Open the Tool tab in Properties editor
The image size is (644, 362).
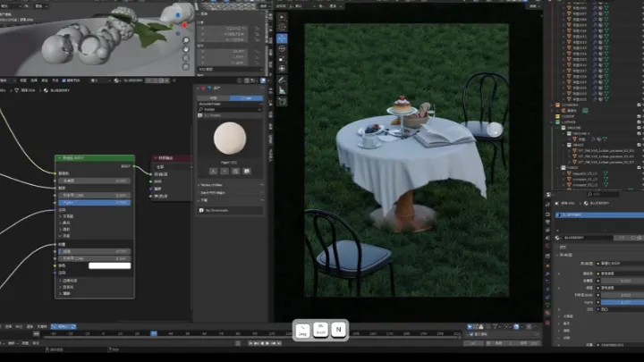click(x=548, y=205)
